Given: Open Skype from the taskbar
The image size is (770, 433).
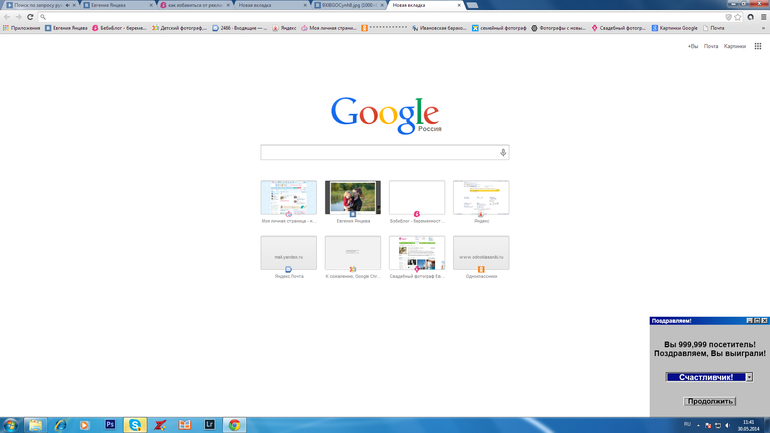Looking at the screenshot, I should pyautogui.click(x=135, y=425).
